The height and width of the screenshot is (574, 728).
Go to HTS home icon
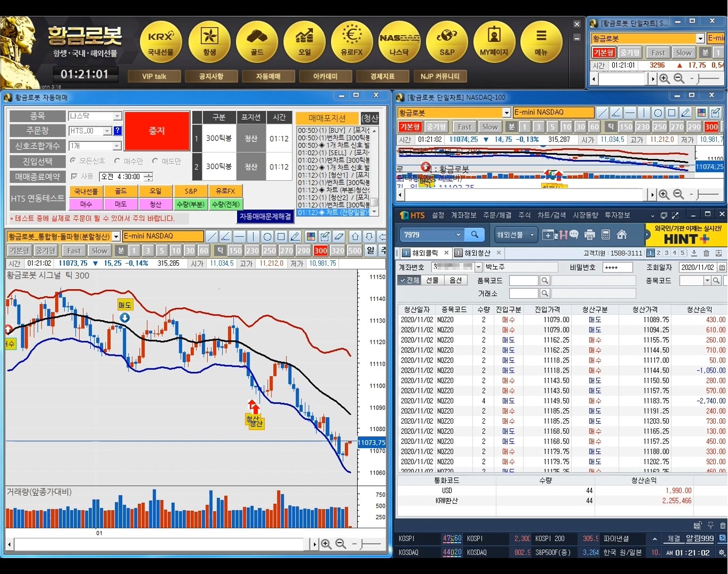coord(622,234)
